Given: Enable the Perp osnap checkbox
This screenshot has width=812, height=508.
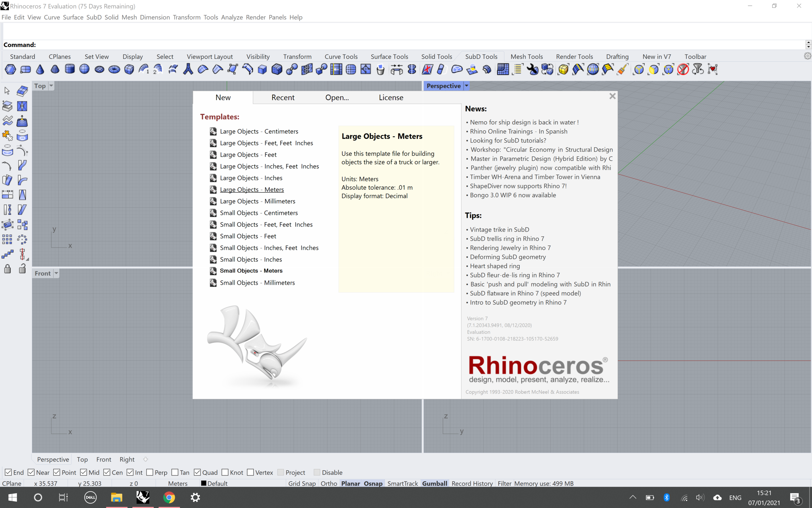Looking at the screenshot, I should point(150,472).
